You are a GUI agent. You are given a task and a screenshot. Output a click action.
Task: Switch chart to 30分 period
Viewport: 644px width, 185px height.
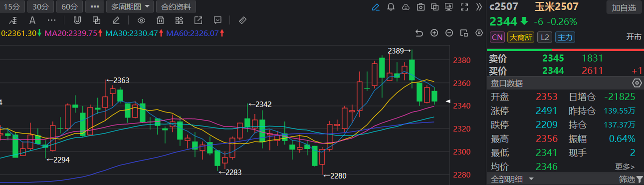[40, 7]
